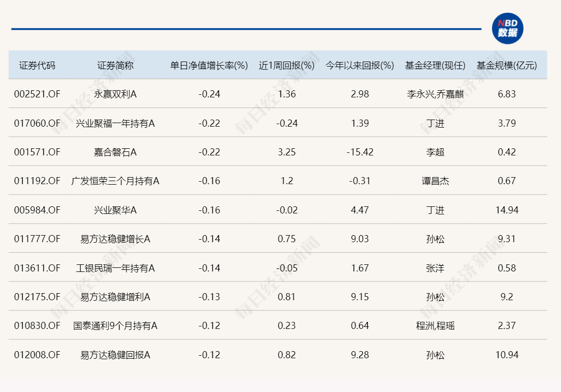
Task: Select fund name 国泰通利9个月持有A
Action: point(115,326)
